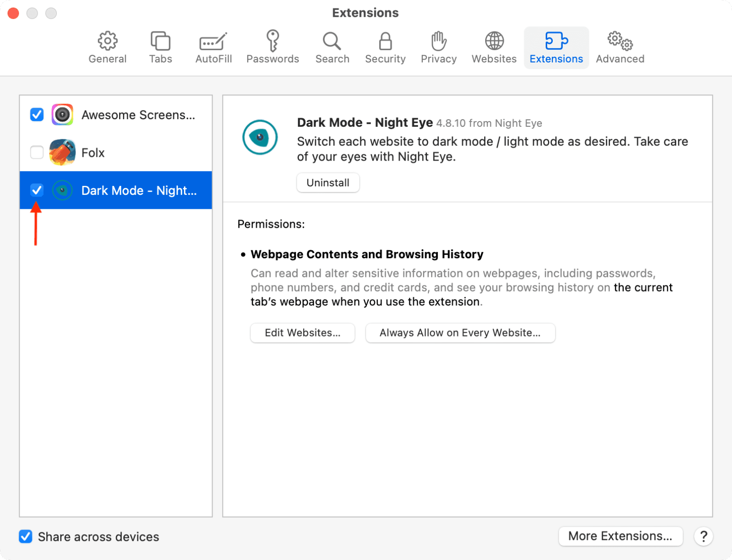Select the Folx row in extension list
This screenshot has width=732, height=560.
tap(116, 153)
